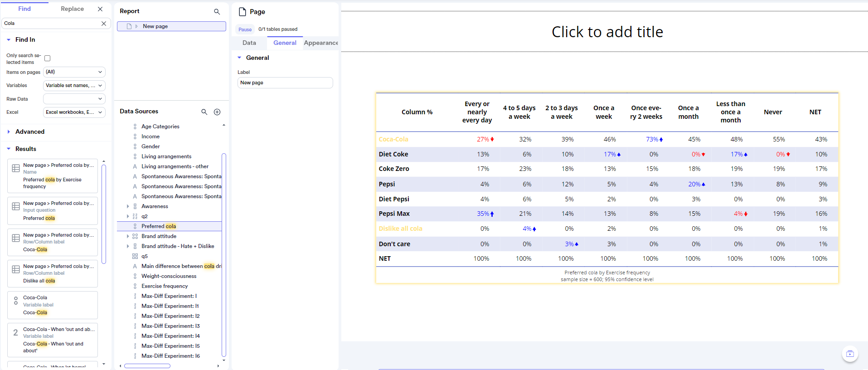This screenshot has width=868, height=370.
Task: Collapse the Find In section
Action: click(9, 40)
